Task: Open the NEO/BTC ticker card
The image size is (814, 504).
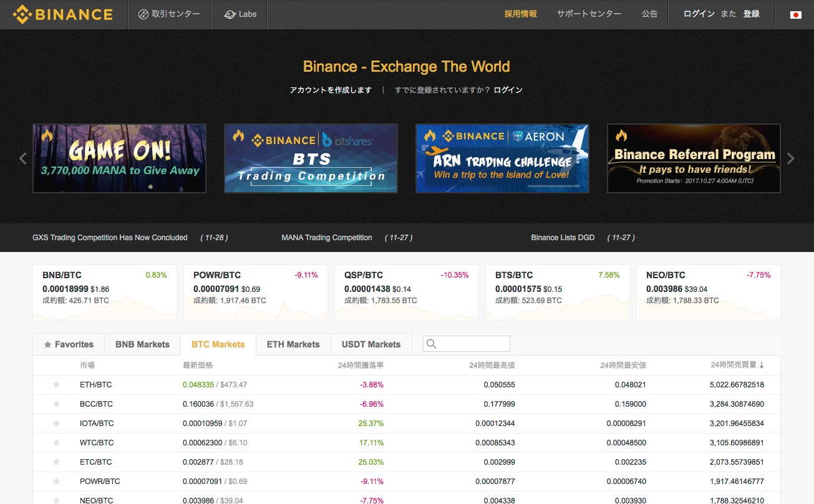Action: [x=709, y=293]
